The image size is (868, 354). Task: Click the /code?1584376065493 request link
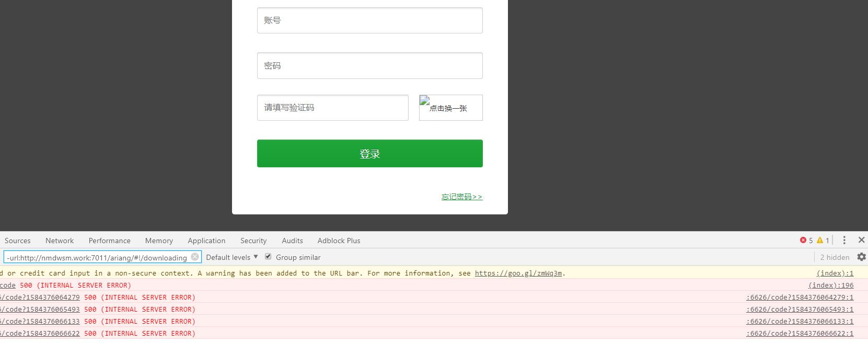(x=40, y=309)
